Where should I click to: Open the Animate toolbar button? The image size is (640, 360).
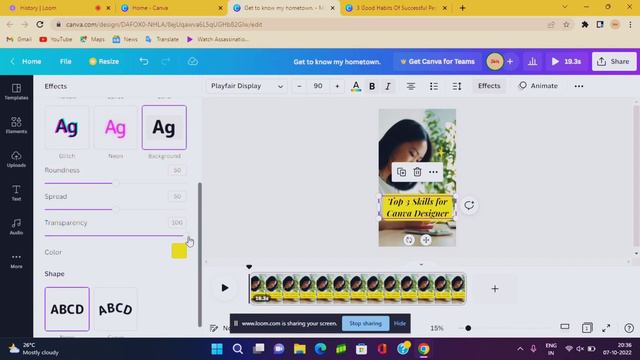tap(538, 86)
